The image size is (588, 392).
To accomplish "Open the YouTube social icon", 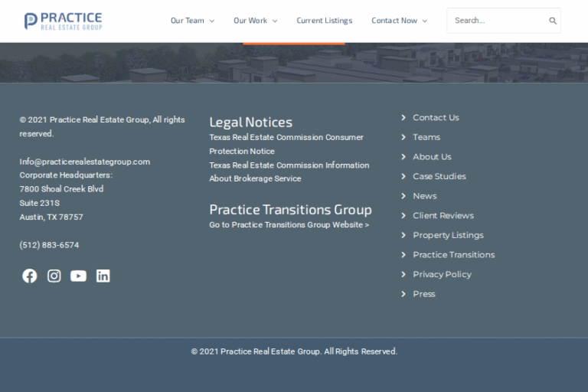I will point(79,276).
